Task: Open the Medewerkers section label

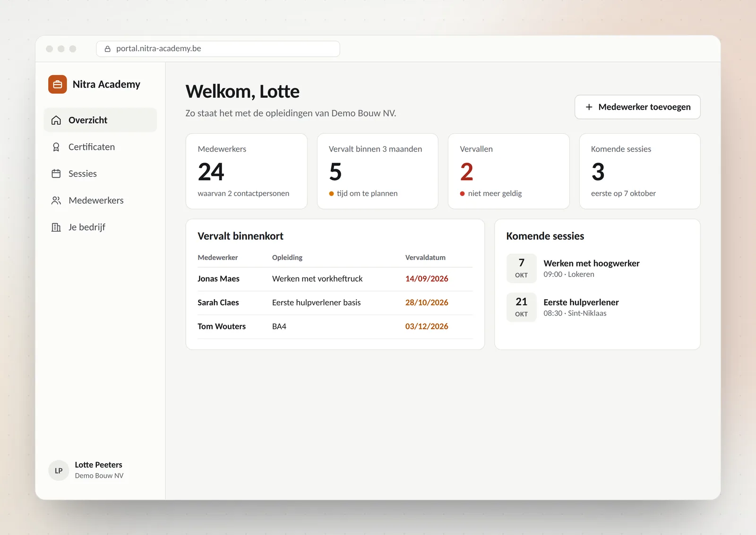Action: point(96,200)
